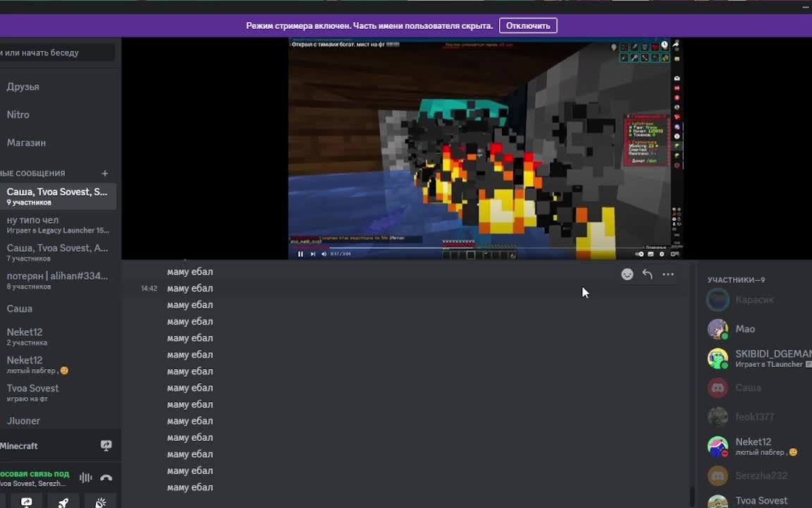Mute the video player volume

[324, 254]
